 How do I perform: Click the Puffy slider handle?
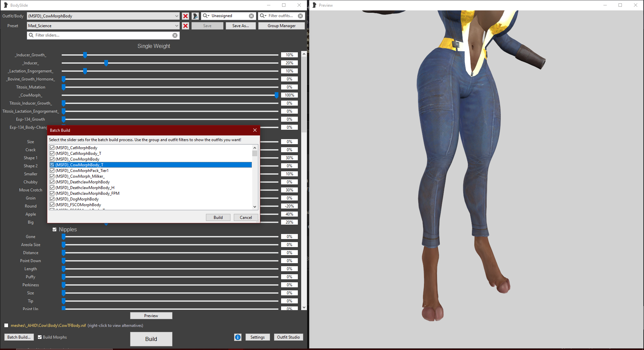63,277
